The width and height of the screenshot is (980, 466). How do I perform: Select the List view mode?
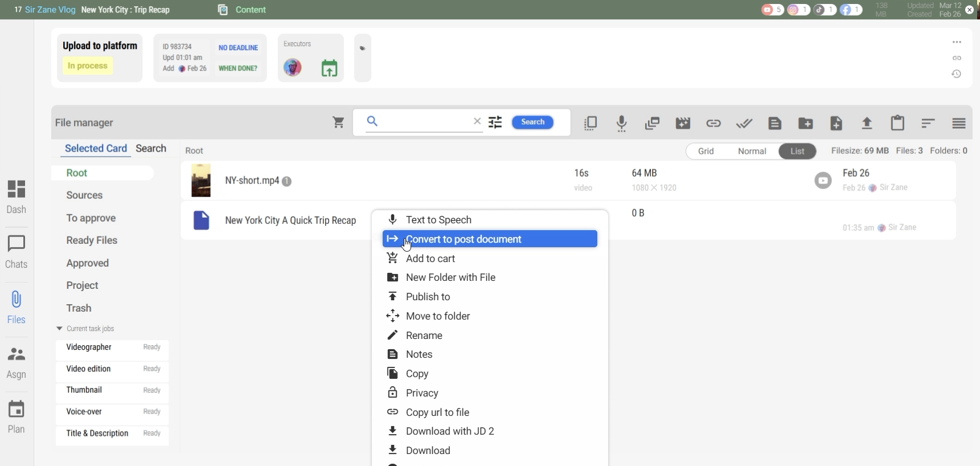[798, 152]
